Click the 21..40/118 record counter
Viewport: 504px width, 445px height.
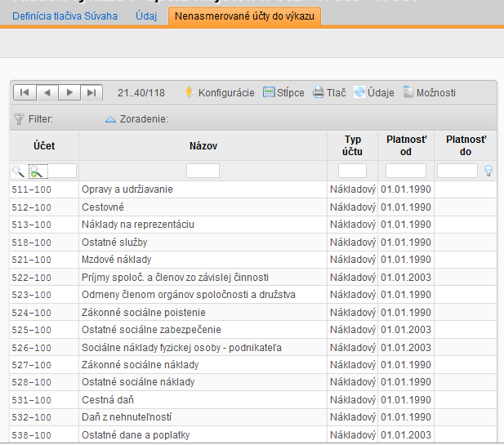coord(141,93)
